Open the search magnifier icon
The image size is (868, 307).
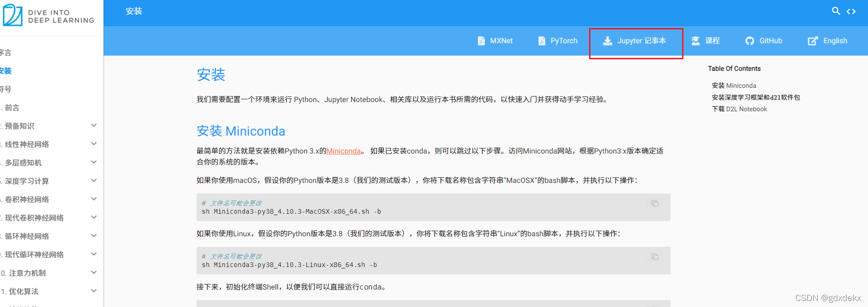[836, 11]
